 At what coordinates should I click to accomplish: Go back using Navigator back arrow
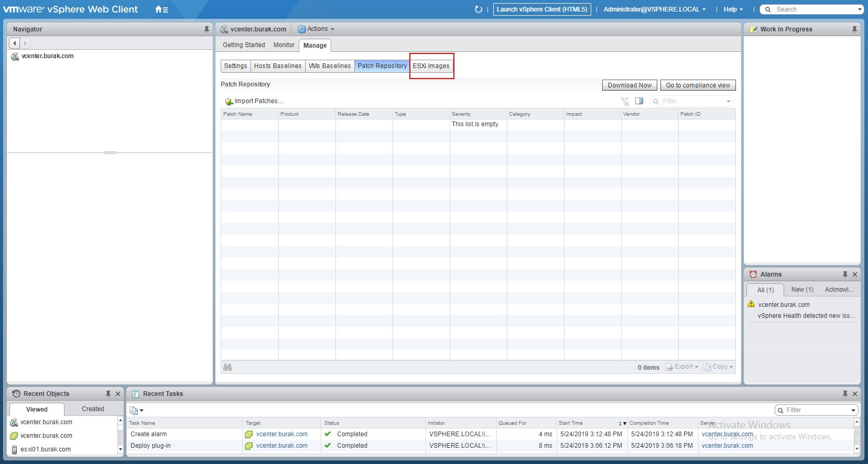click(x=15, y=43)
